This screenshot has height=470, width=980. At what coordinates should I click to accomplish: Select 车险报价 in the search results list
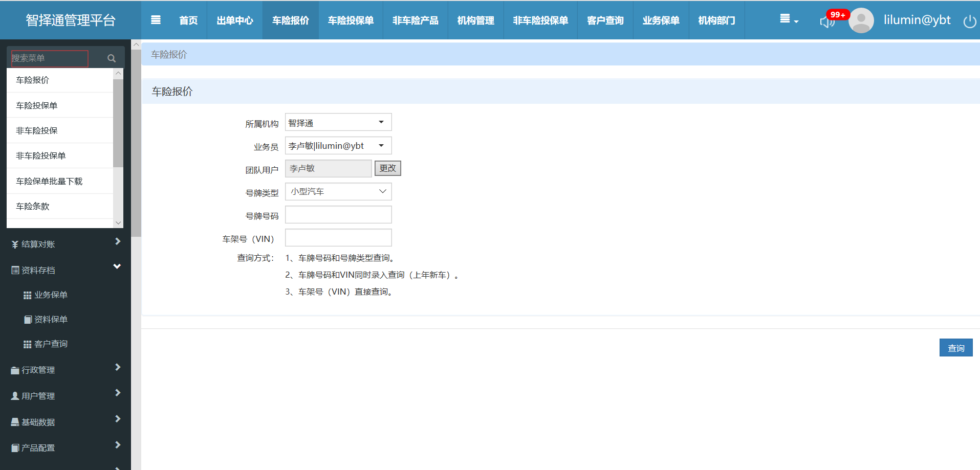pyautogui.click(x=60, y=80)
